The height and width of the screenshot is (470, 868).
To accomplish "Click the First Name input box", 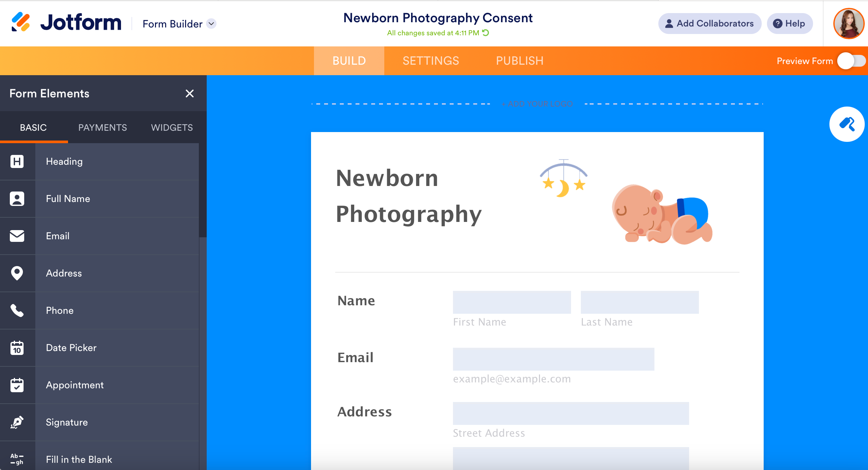I will click(512, 302).
